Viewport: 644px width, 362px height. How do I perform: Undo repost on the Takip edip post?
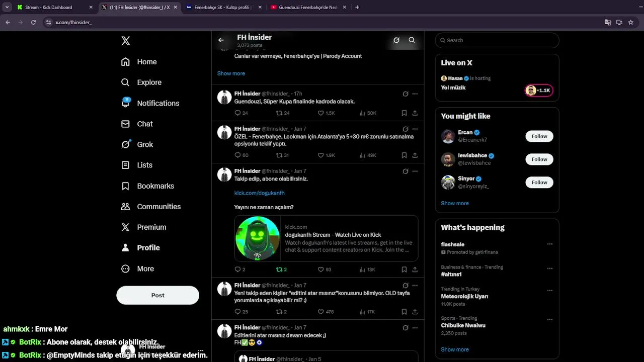[279, 269]
